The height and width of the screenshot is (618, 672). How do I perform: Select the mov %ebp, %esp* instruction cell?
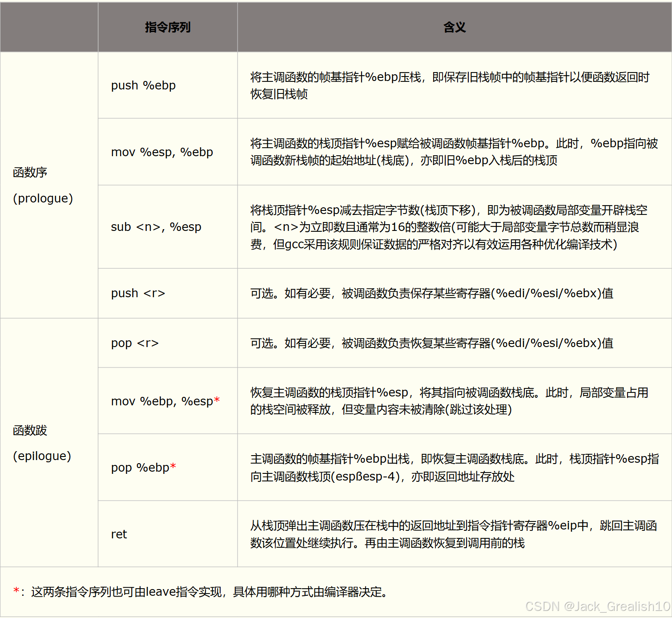click(x=165, y=401)
